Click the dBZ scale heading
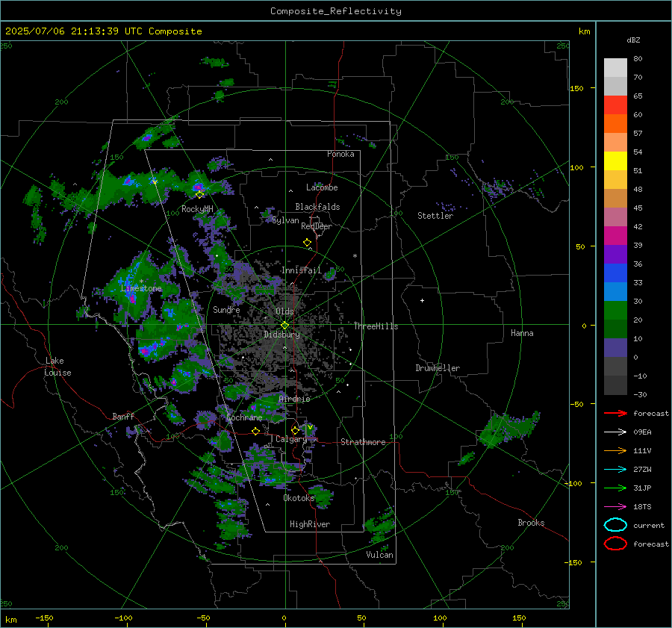This screenshot has width=672, height=628. pyautogui.click(x=633, y=40)
